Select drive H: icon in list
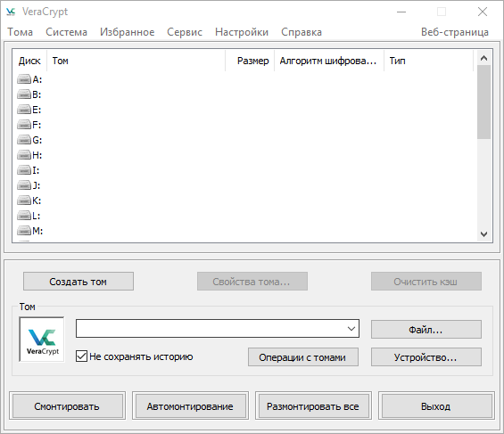Screen dimensions: 504x434 coord(24,155)
